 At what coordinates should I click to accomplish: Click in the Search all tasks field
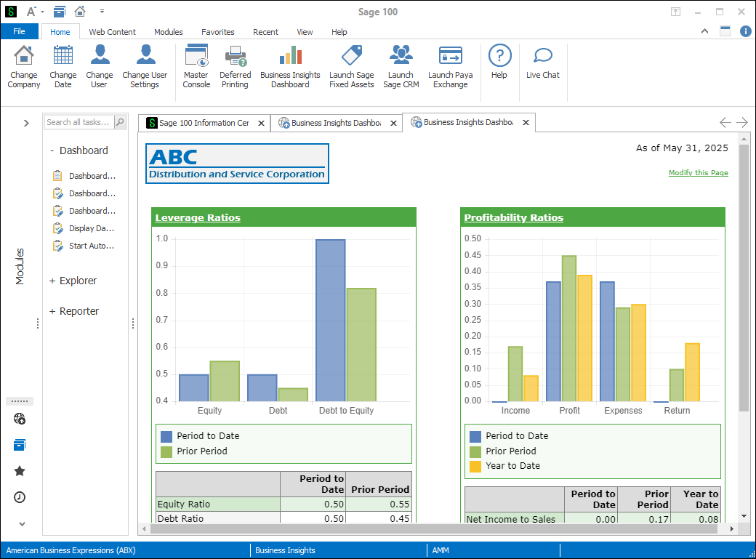coord(79,122)
